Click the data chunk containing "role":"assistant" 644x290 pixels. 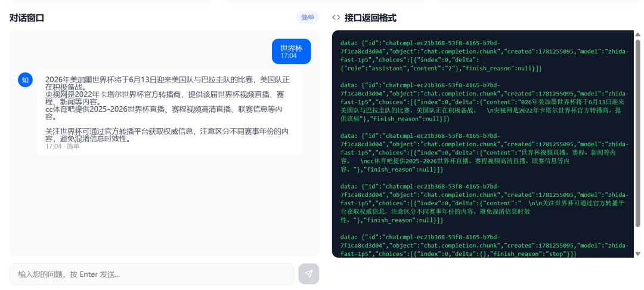pos(484,55)
